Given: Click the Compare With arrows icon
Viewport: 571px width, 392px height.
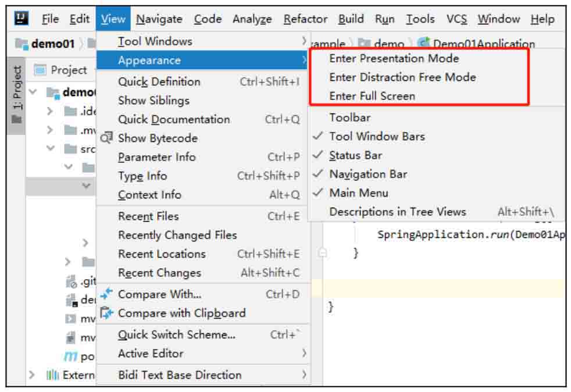Looking at the screenshot, I should click(106, 294).
